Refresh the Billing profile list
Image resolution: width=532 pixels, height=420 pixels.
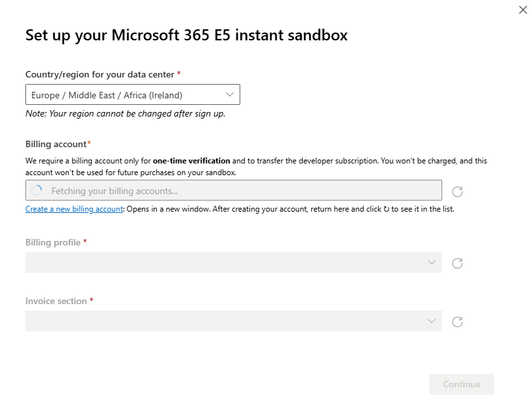(457, 263)
